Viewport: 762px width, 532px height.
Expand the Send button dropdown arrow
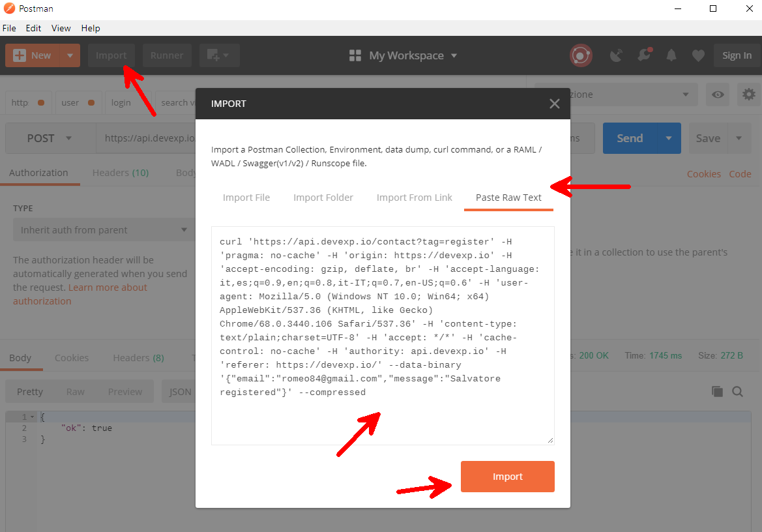(669, 138)
